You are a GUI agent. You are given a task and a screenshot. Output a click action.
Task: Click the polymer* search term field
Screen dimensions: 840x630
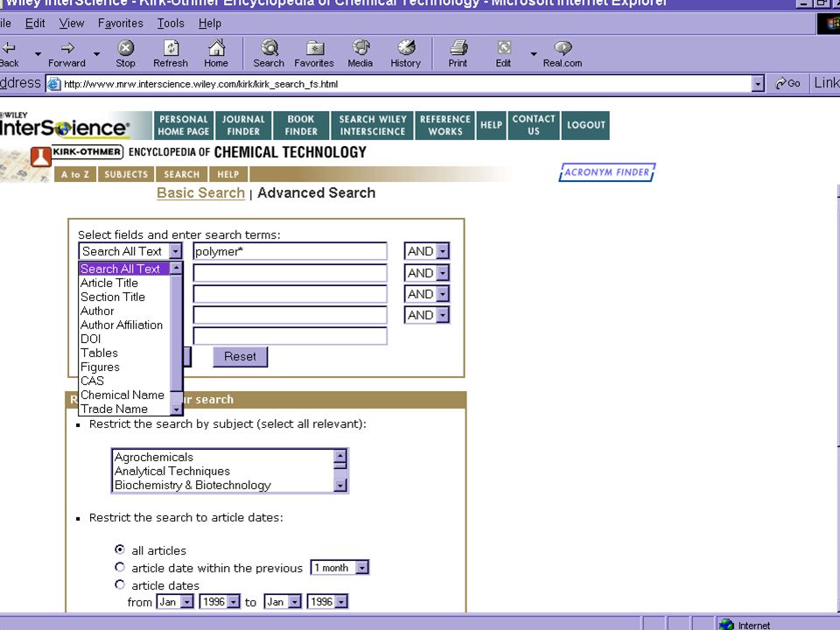(290, 251)
